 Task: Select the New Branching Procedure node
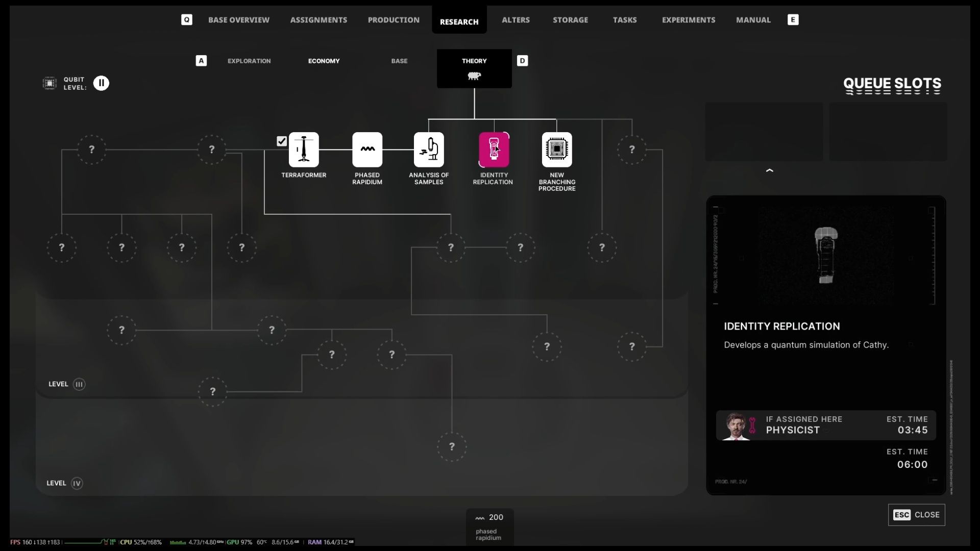point(557,149)
